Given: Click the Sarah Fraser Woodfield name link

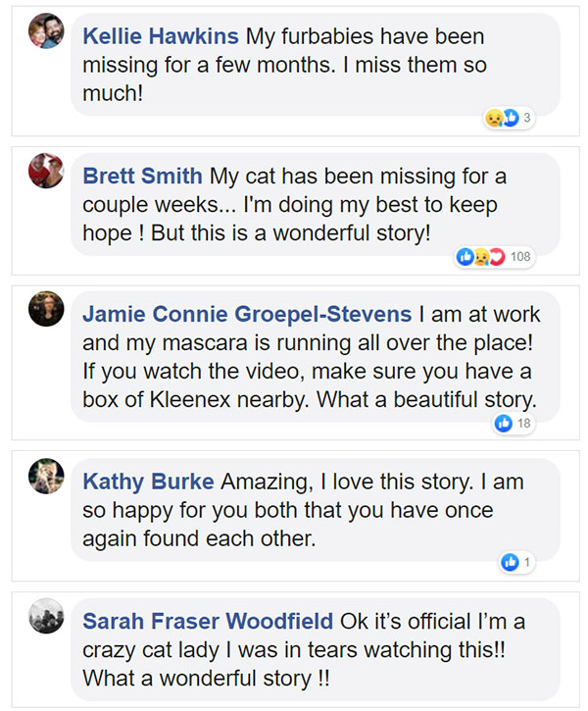Looking at the screenshot, I should pyautogui.click(x=208, y=622).
